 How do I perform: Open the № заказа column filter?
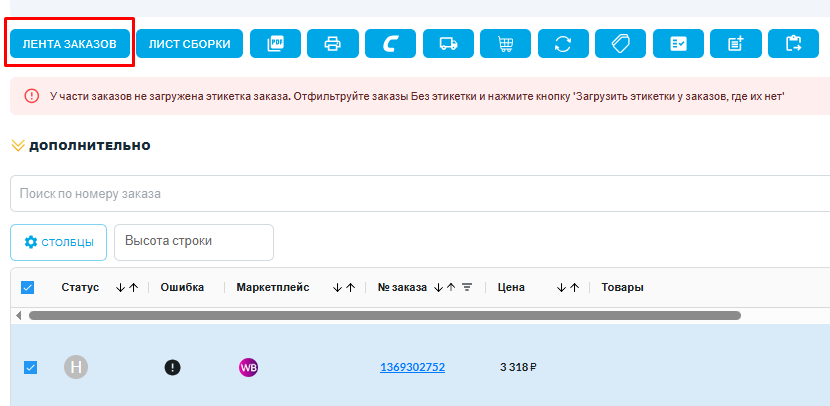[467, 288]
